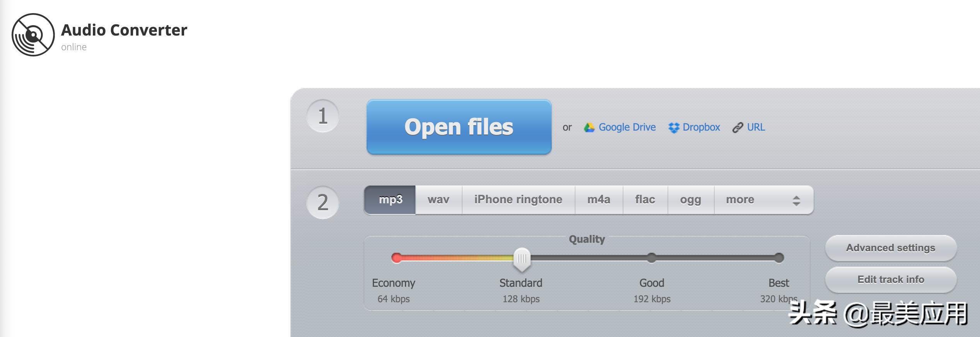
Task: Click the Open files button
Action: point(459,127)
